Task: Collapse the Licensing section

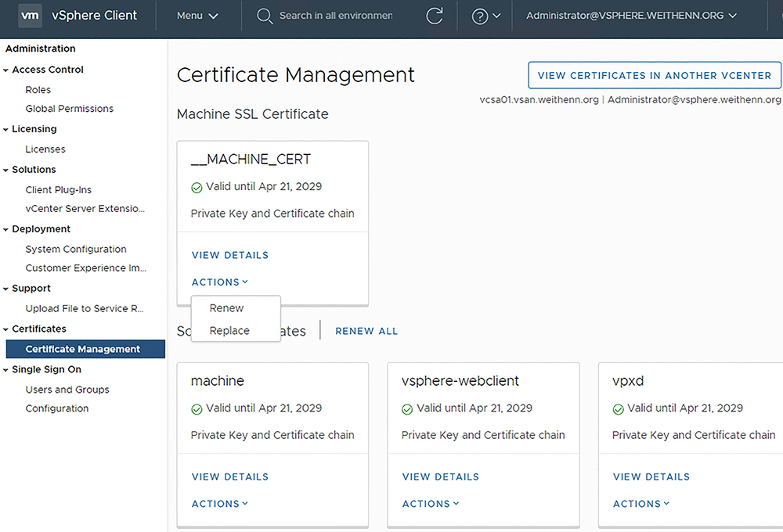Action: (x=6, y=130)
